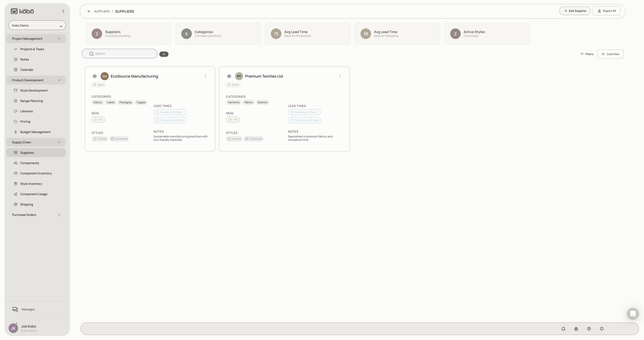Collapse the Project Management section
Screen dimensions: 644x340
(36, 39)
